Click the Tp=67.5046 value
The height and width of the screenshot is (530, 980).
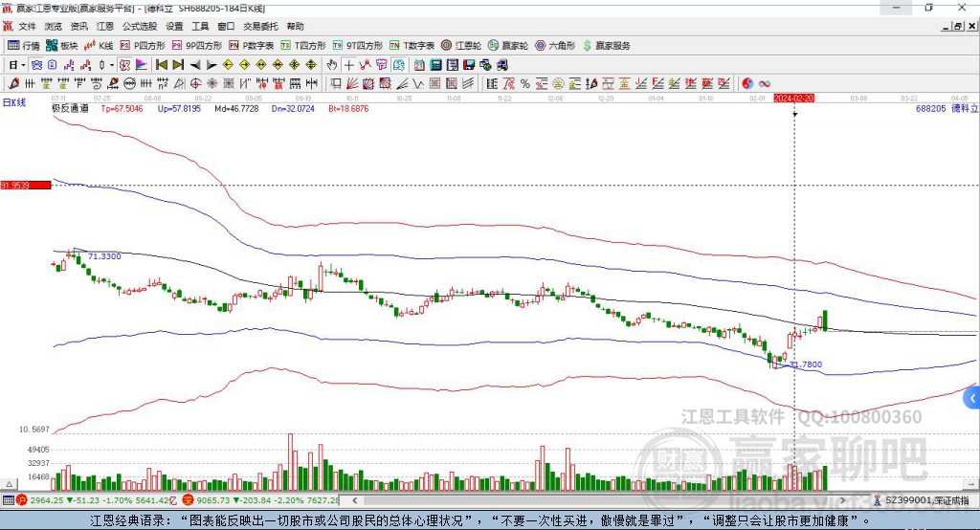click(x=122, y=108)
